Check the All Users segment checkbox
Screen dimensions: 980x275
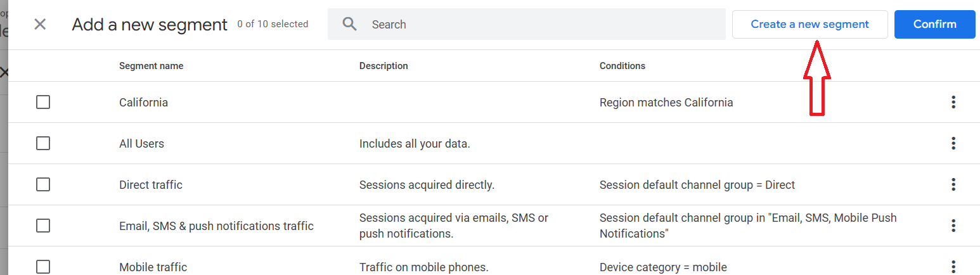(43, 143)
